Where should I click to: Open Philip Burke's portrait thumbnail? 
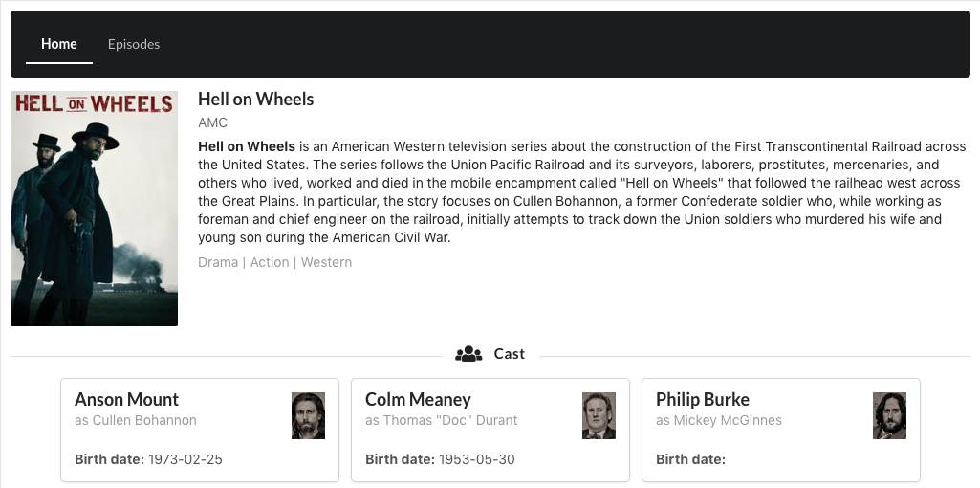[889, 415]
